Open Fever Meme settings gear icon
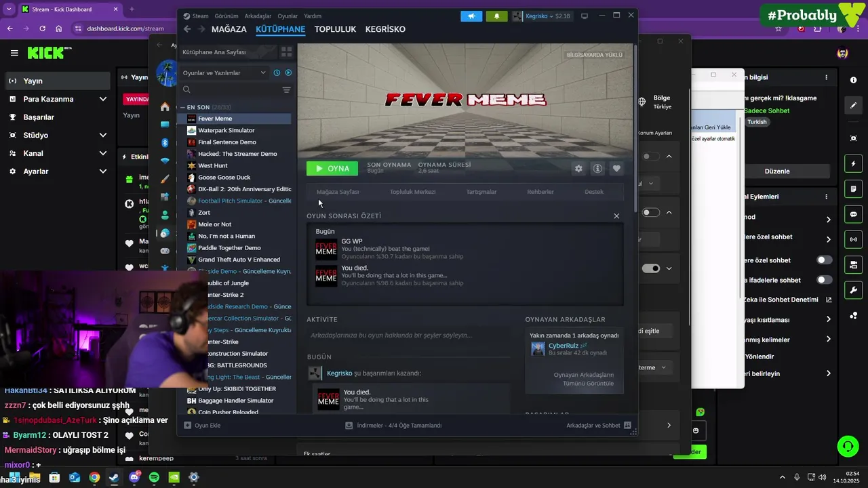This screenshot has width=868, height=488. [578, 169]
